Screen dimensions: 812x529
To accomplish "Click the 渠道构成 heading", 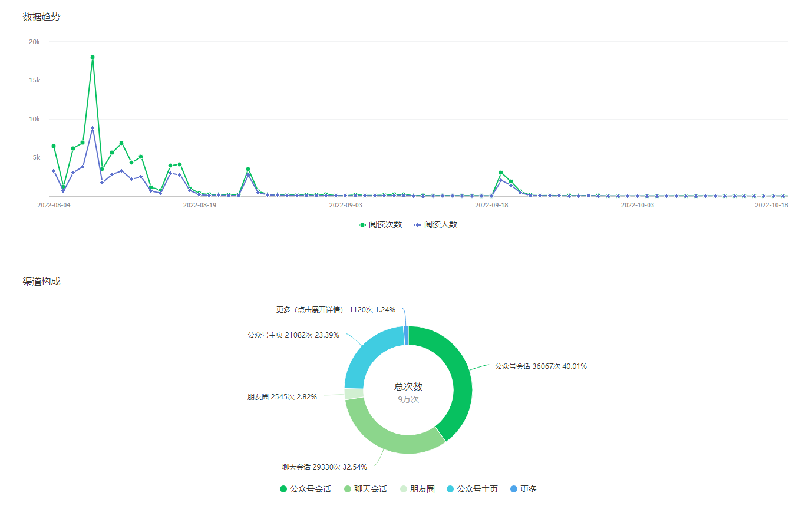I will (41, 282).
